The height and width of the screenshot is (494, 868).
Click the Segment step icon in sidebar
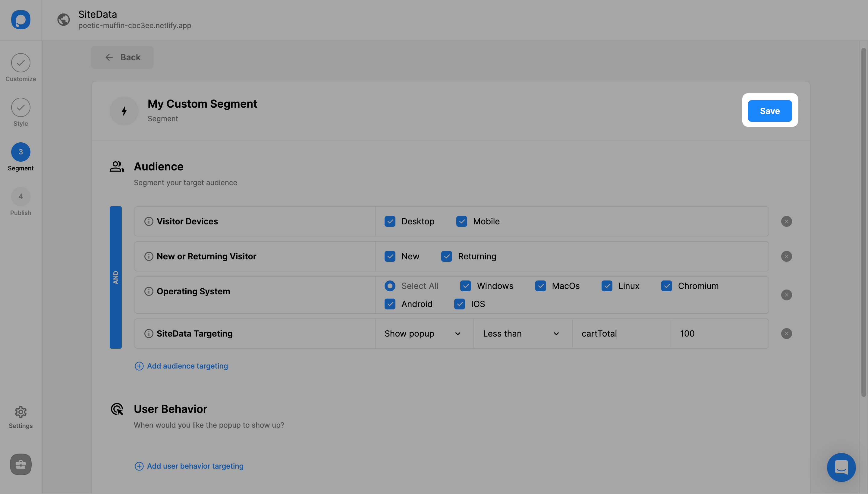20,151
